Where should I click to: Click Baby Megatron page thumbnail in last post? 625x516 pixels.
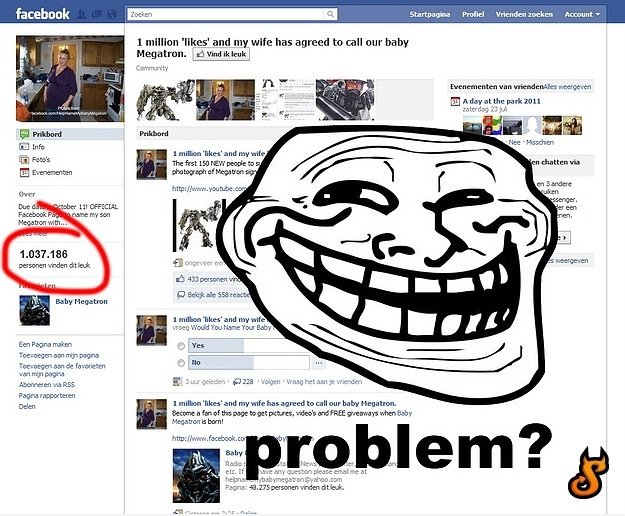[197, 476]
